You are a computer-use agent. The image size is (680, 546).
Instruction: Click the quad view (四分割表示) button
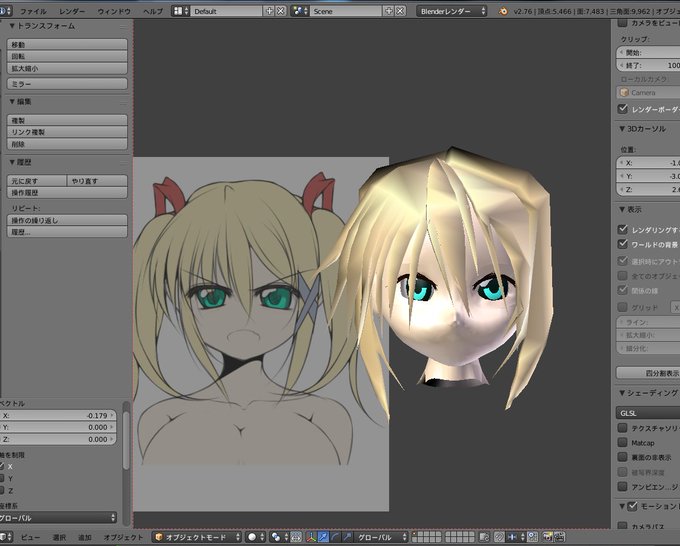[x=648, y=373]
